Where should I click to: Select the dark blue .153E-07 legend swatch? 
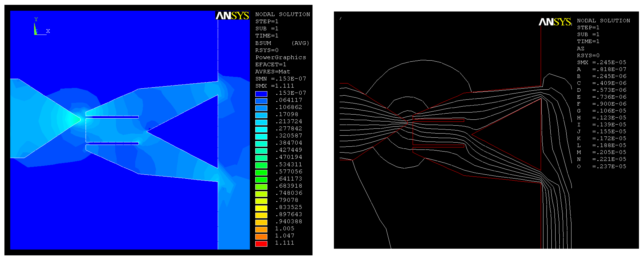(x=261, y=94)
